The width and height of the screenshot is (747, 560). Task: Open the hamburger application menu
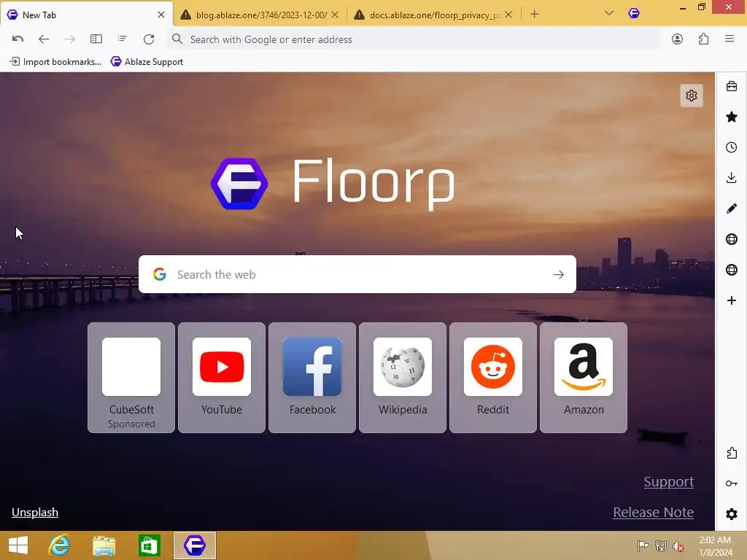click(729, 39)
